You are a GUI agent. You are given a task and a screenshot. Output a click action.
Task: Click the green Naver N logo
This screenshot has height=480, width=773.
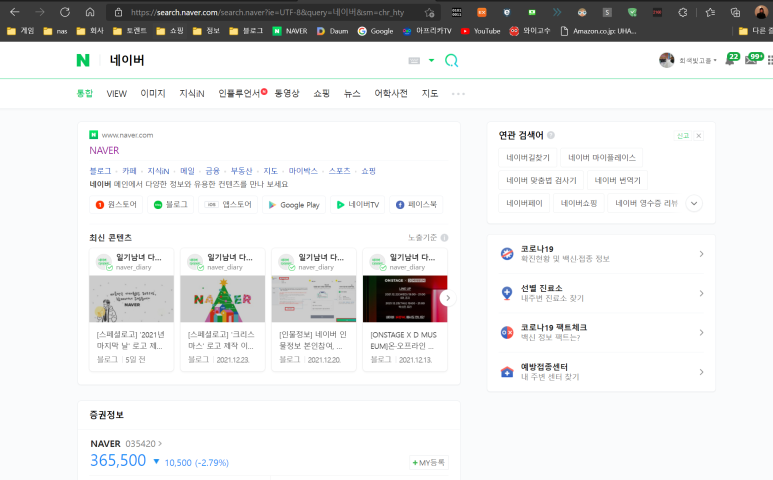[83, 61]
